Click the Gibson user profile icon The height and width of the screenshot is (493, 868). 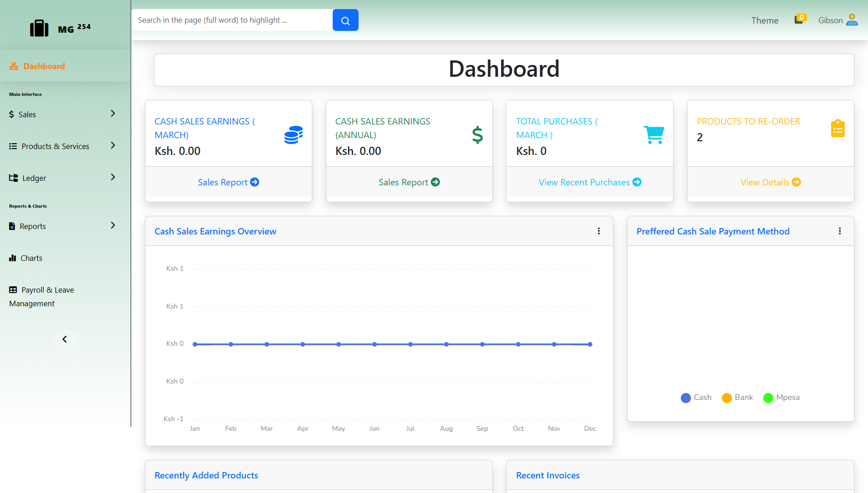852,20
